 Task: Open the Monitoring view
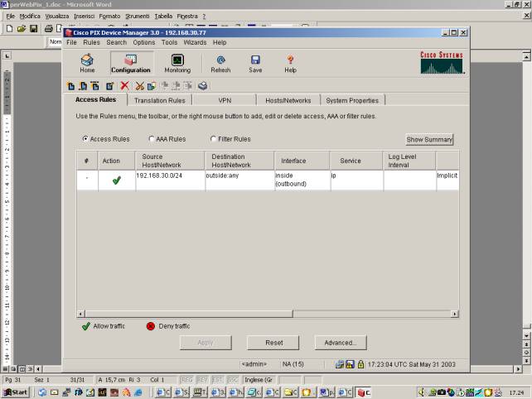pos(177,64)
